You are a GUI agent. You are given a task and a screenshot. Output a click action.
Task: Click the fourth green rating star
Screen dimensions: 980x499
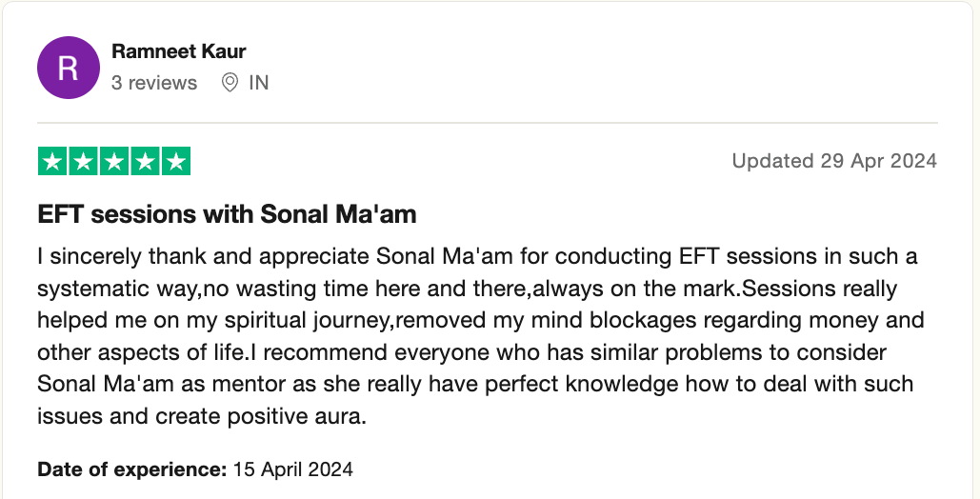145,162
